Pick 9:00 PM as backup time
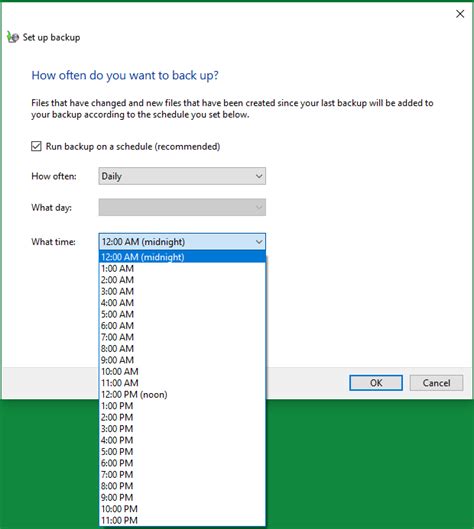 tap(182, 498)
